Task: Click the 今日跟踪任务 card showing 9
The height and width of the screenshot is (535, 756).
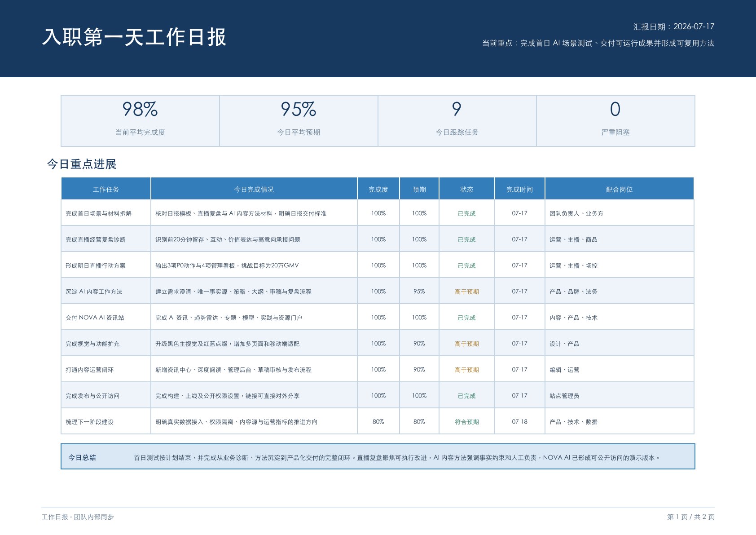Action: [457, 120]
